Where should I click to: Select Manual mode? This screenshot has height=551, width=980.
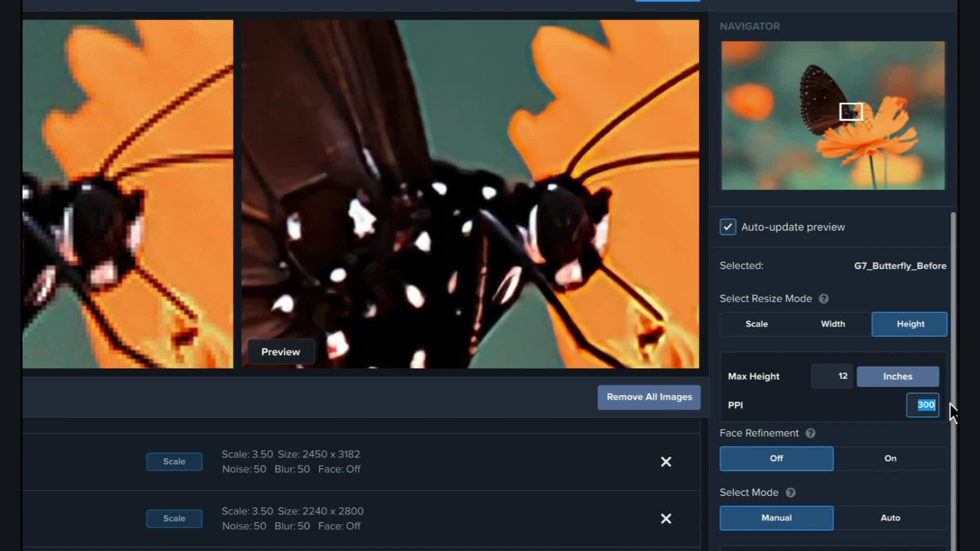pos(776,518)
